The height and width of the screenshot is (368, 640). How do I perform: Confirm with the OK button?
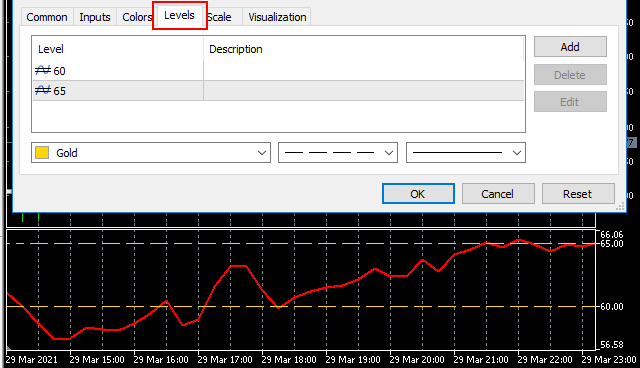tap(418, 194)
